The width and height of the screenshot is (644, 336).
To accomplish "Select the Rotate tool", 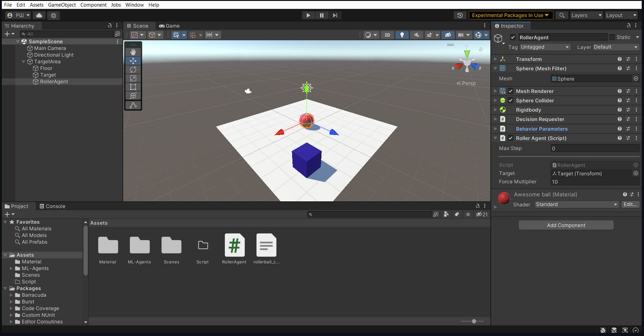I will pos(133,70).
